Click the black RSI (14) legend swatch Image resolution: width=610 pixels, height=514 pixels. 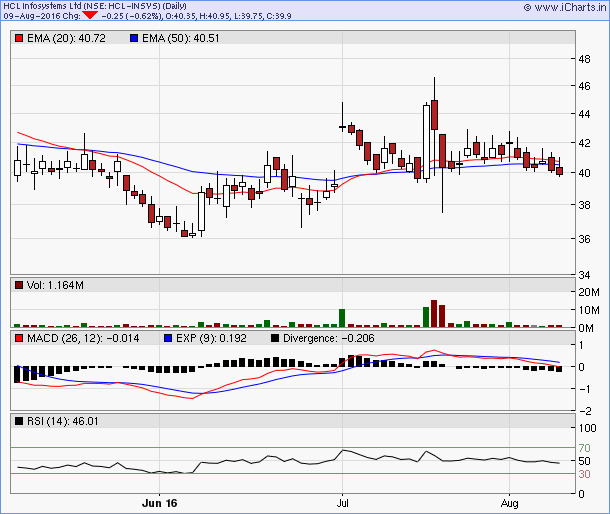(x=19, y=421)
